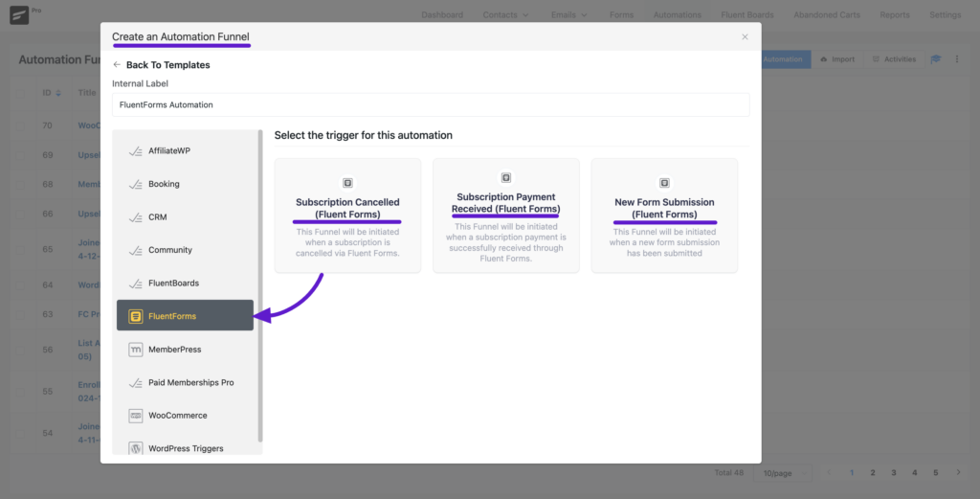
Task: Click the FluentForms category icon
Action: point(135,316)
